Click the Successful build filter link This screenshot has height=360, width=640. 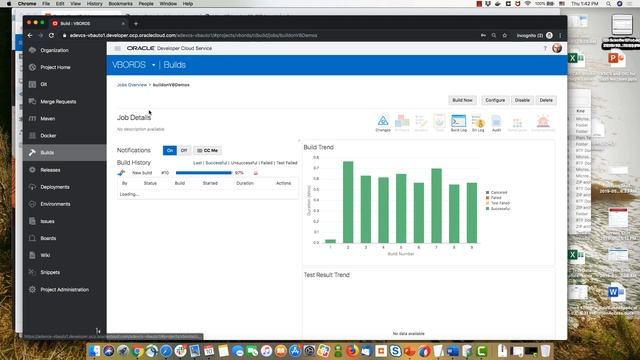pos(216,163)
